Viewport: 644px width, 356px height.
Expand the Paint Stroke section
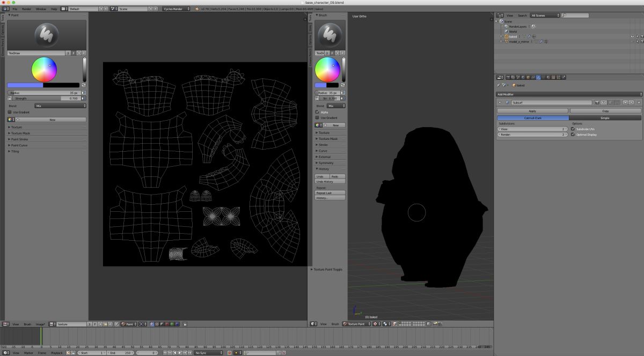point(19,139)
